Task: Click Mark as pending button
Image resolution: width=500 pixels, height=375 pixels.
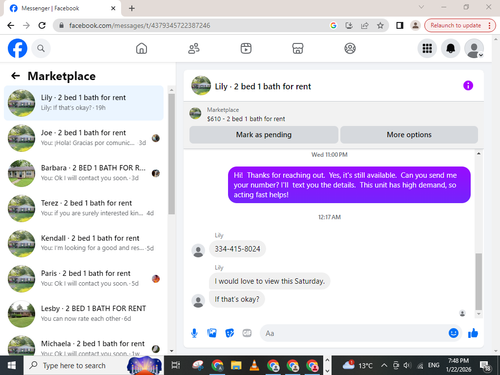Action: pos(264,135)
